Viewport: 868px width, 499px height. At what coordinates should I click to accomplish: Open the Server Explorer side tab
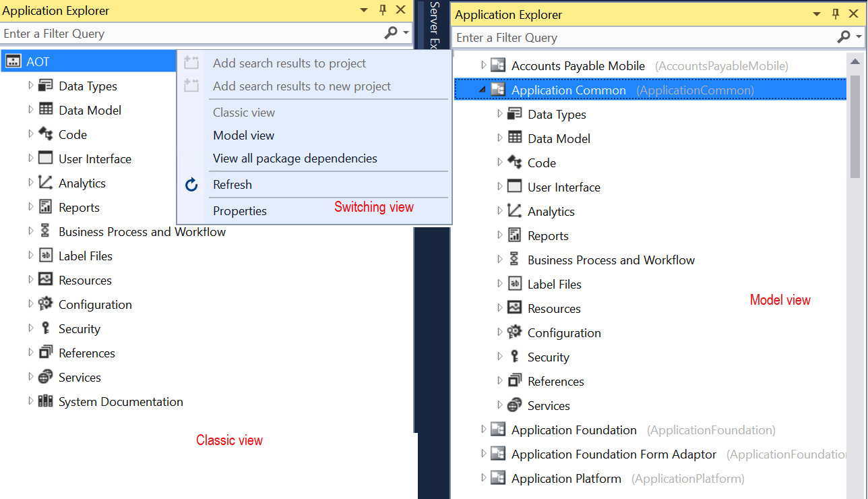pos(434,26)
